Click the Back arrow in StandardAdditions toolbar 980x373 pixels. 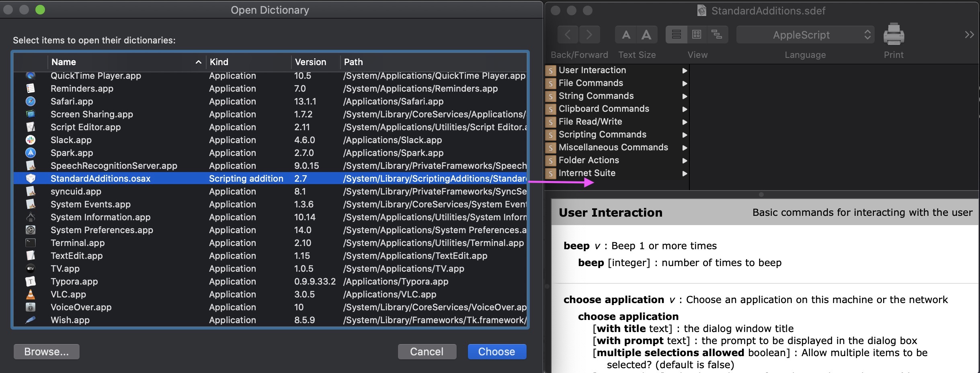coord(568,35)
